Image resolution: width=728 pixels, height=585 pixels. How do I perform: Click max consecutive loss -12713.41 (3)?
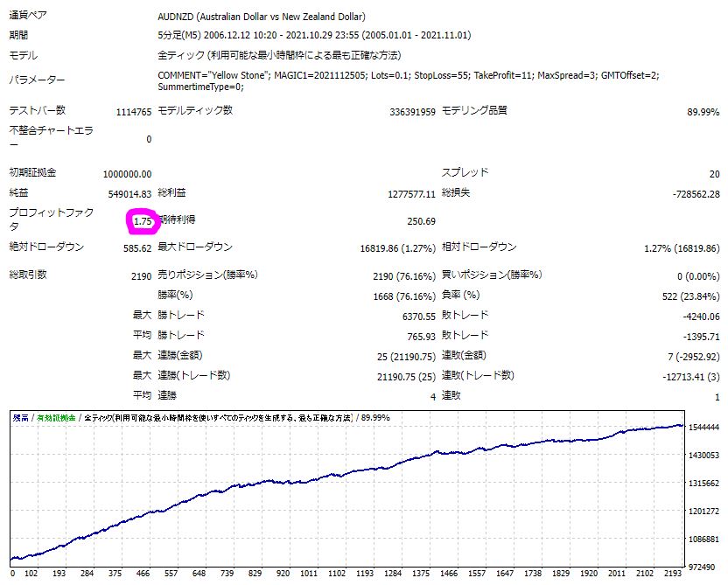(x=691, y=377)
